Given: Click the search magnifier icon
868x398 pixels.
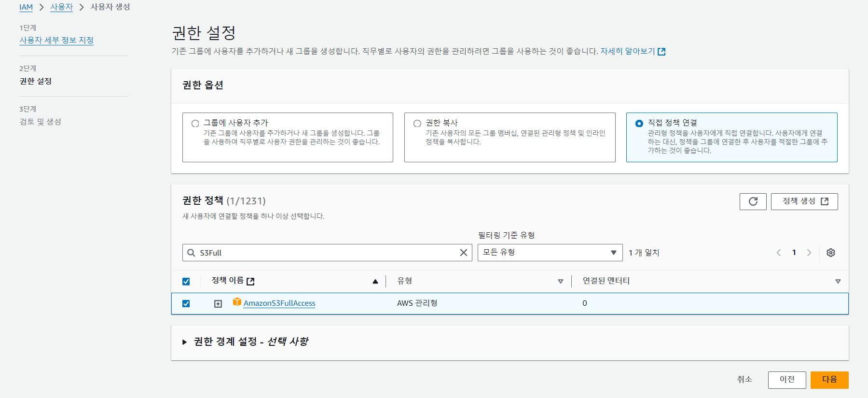Looking at the screenshot, I should (x=191, y=253).
